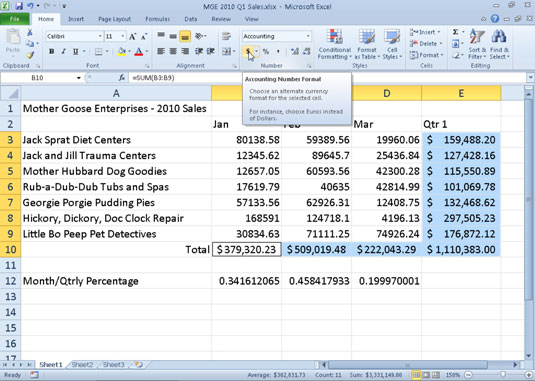Open the Format cells button in Cells group

(x=426, y=55)
